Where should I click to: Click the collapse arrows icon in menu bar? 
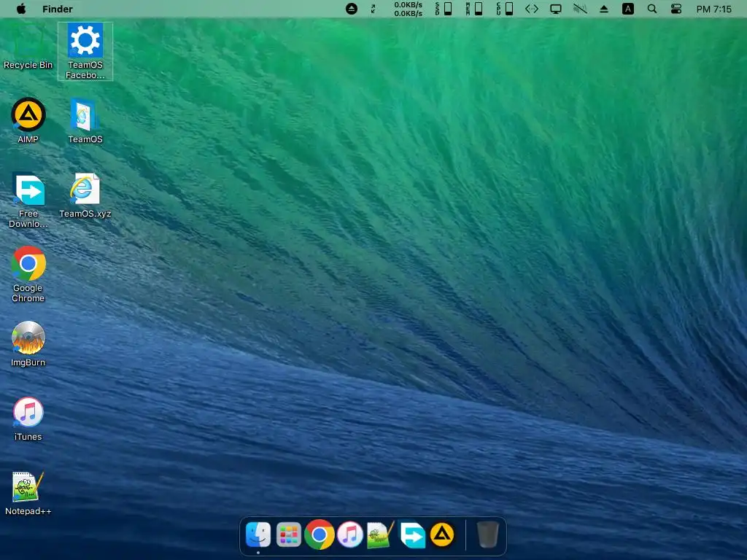click(373, 9)
